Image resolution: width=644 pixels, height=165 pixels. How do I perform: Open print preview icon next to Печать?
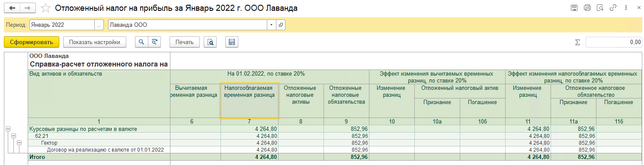coord(210,42)
